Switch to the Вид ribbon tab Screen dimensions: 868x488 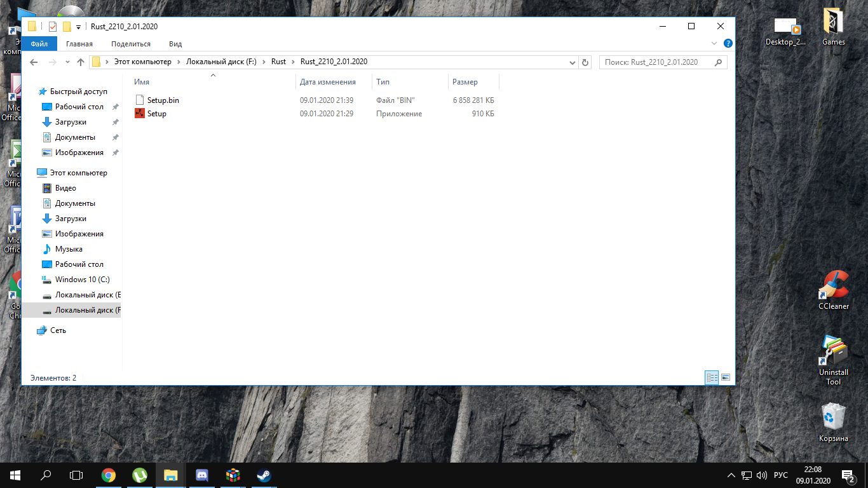(175, 44)
